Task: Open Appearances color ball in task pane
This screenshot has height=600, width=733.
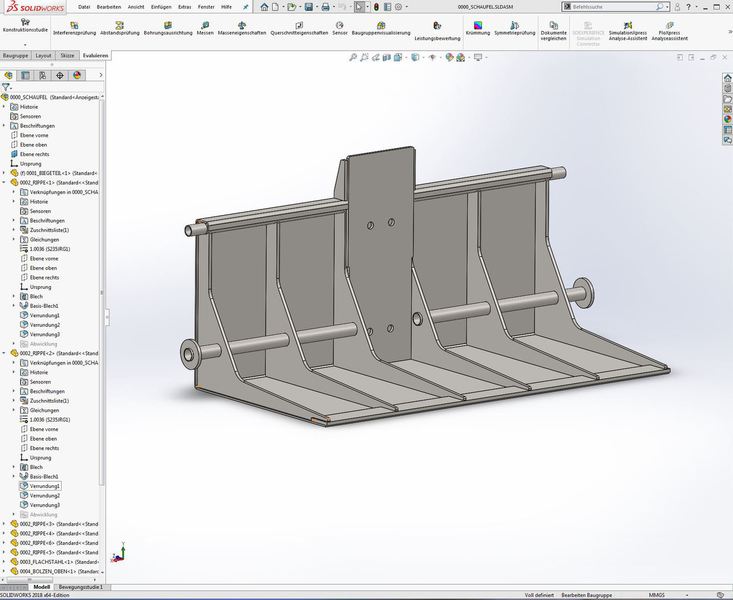Action: click(x=727, y=119)
